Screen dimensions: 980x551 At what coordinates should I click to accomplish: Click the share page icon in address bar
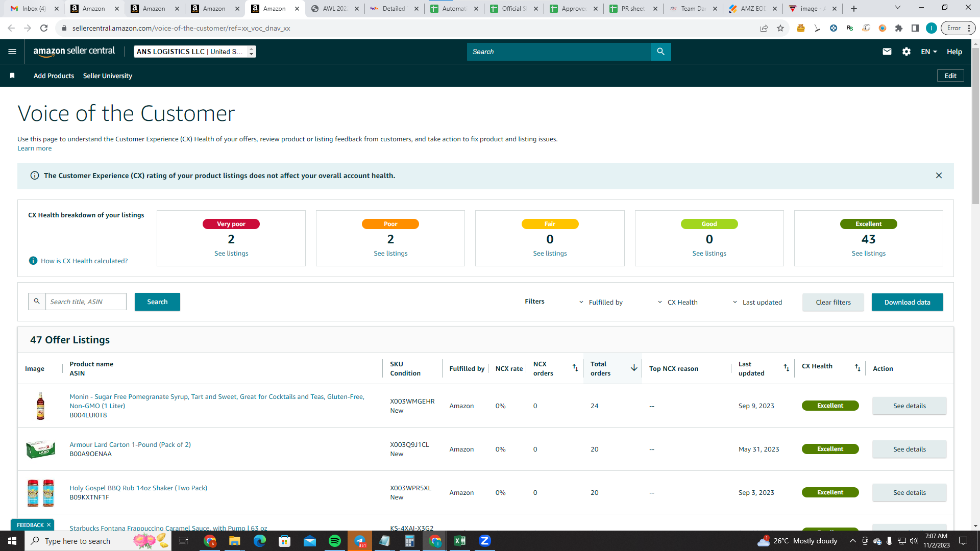764,28
